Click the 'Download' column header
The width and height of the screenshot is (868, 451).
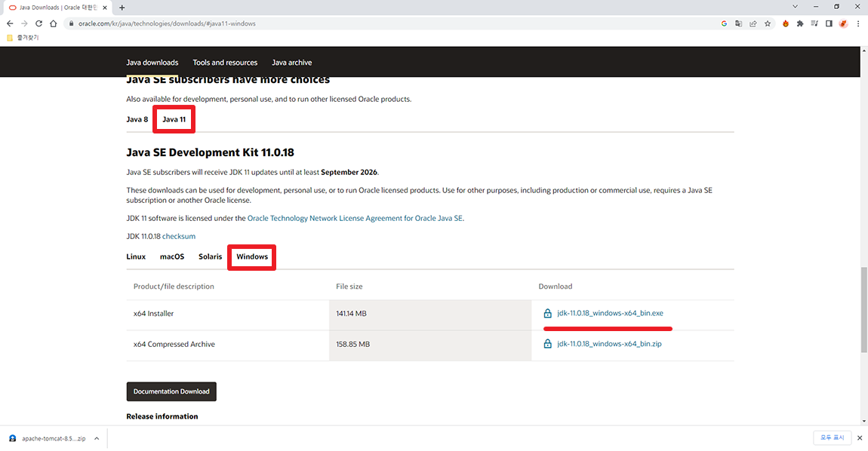(556, 287)
